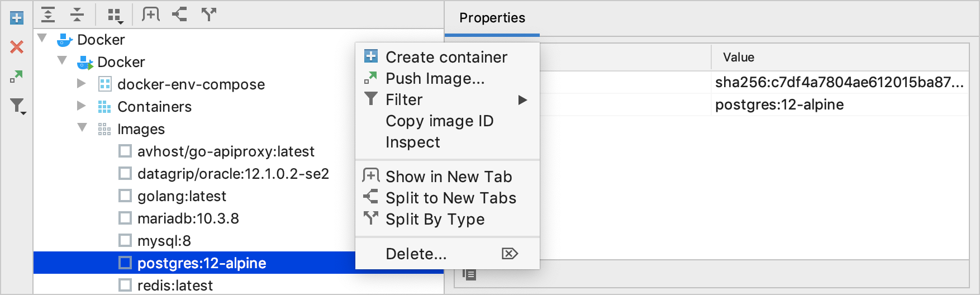
Task: Click the Split By Type toolbar icon
Action: click(208, 15)
